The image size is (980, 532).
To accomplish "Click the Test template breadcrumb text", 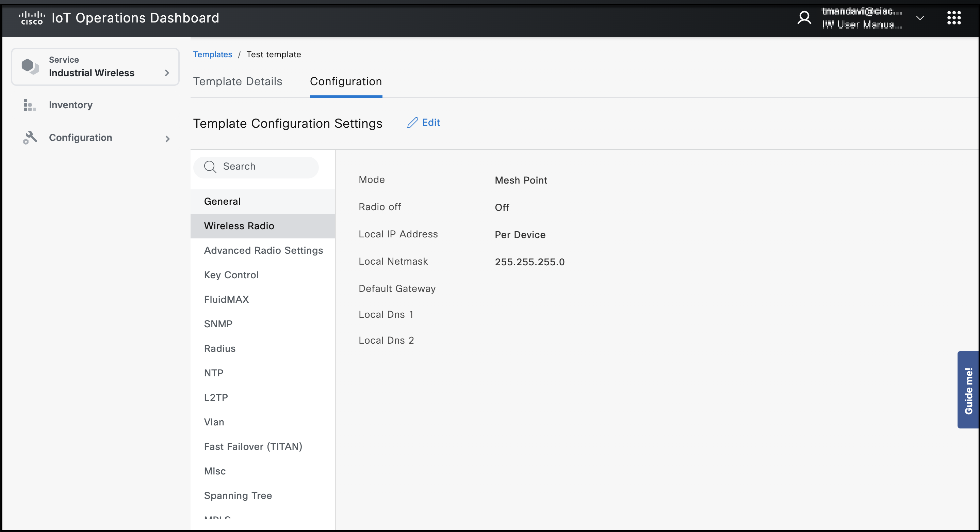I will (274, 54).
